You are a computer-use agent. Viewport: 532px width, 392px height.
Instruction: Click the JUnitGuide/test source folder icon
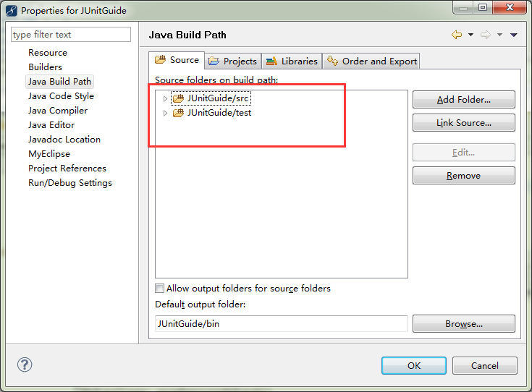tap(179, 113)
